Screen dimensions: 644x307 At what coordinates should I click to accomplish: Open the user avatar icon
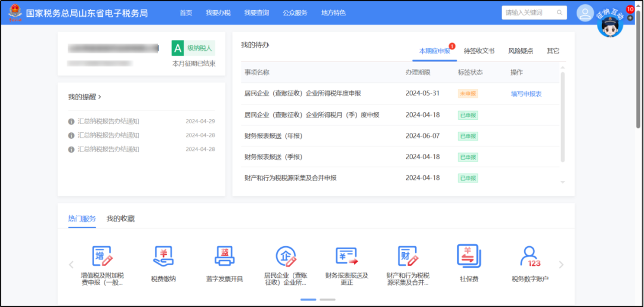[x=586, y=13]
